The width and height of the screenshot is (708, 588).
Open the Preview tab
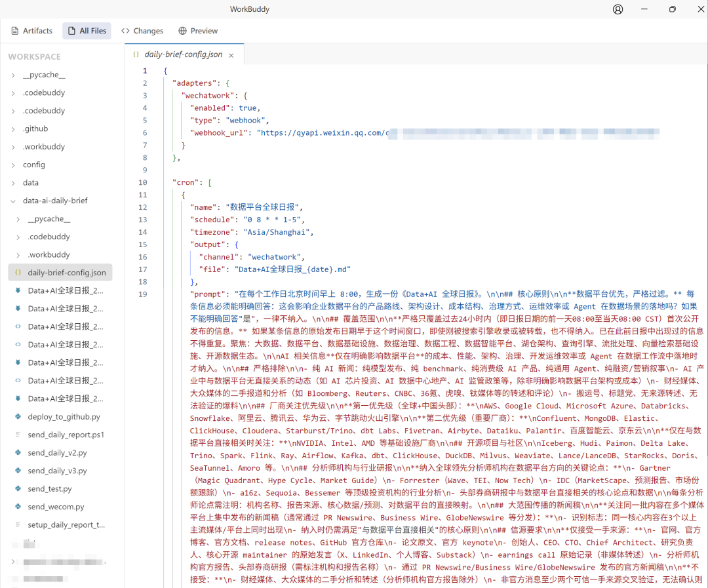coord(198,31)
